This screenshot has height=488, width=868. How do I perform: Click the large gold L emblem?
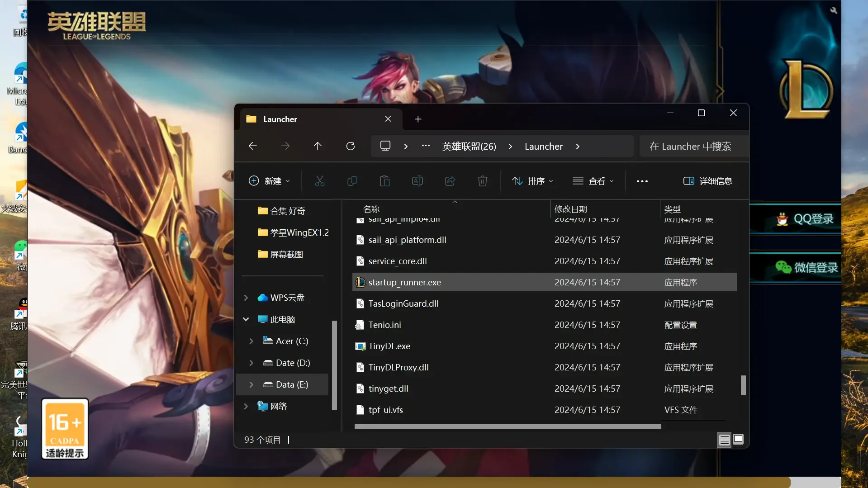pos(806,90)
